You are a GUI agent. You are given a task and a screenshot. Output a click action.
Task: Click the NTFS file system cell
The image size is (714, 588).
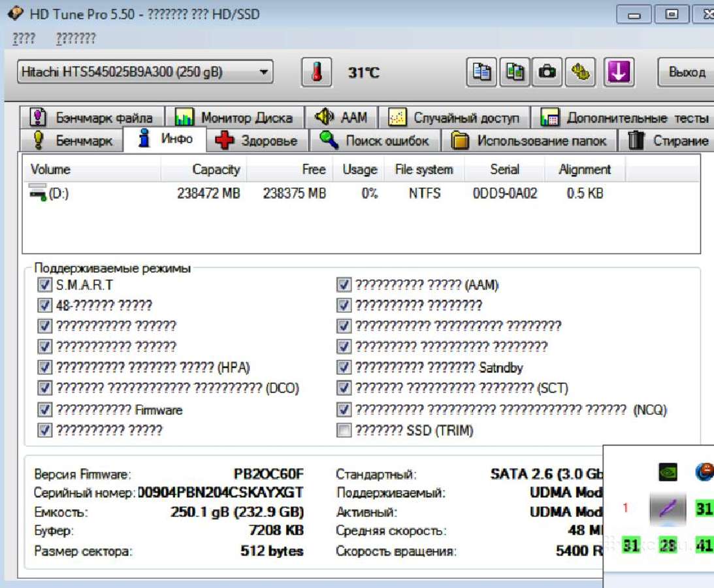425,193
